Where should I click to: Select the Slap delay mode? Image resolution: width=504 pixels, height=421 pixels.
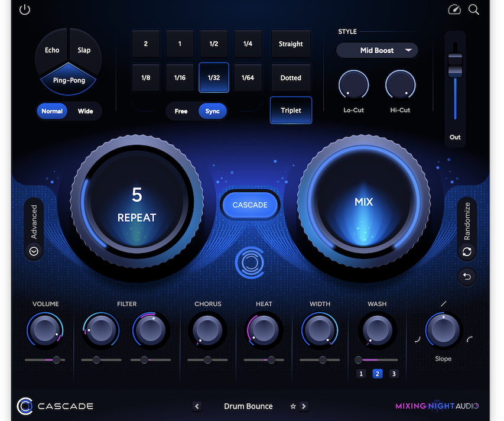84,50
